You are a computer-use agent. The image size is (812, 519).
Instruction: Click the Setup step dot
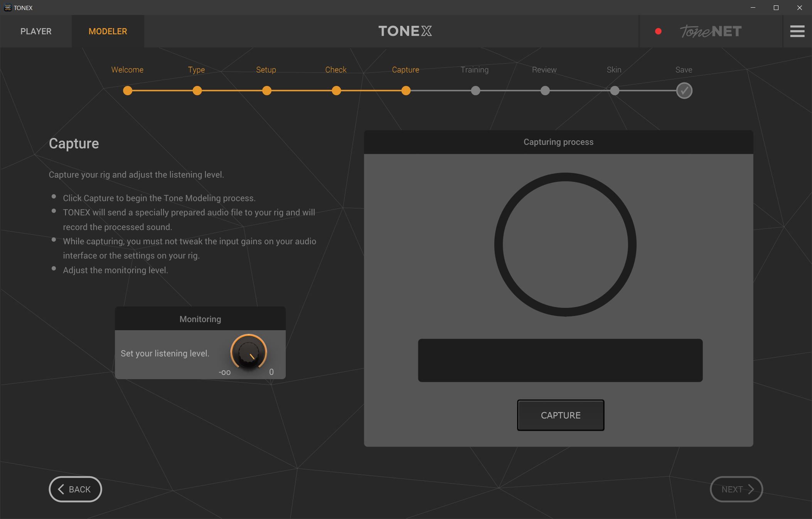(266, 91)
